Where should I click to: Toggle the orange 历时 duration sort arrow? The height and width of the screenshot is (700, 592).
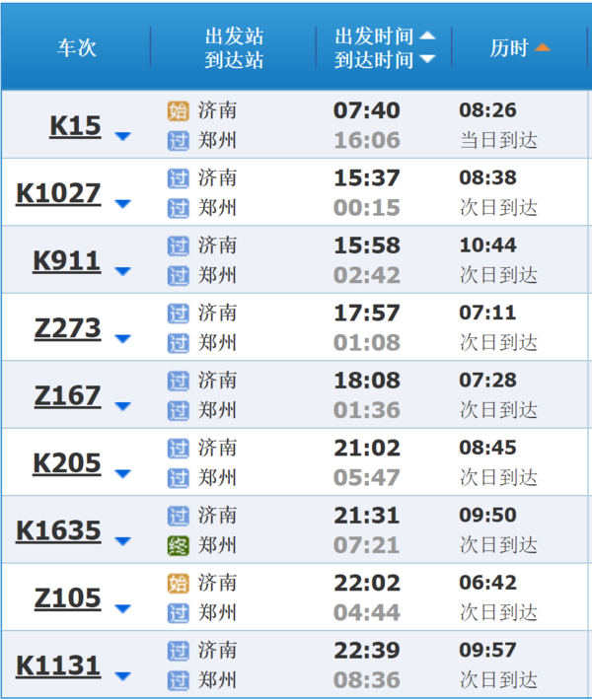point(543,47)
